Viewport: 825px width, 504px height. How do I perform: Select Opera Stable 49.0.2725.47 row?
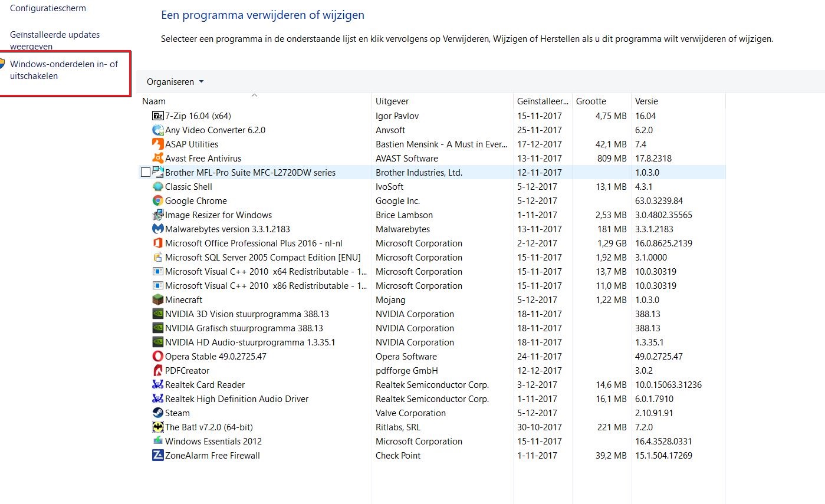tap(432, 357)
